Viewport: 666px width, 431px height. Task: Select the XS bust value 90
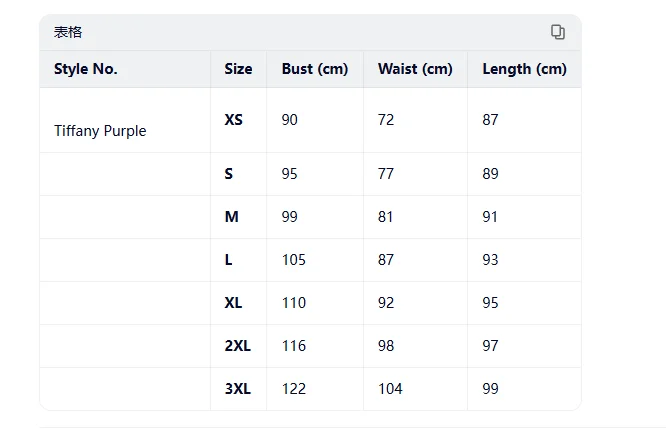pyautogui.click(x=289, y=120)
